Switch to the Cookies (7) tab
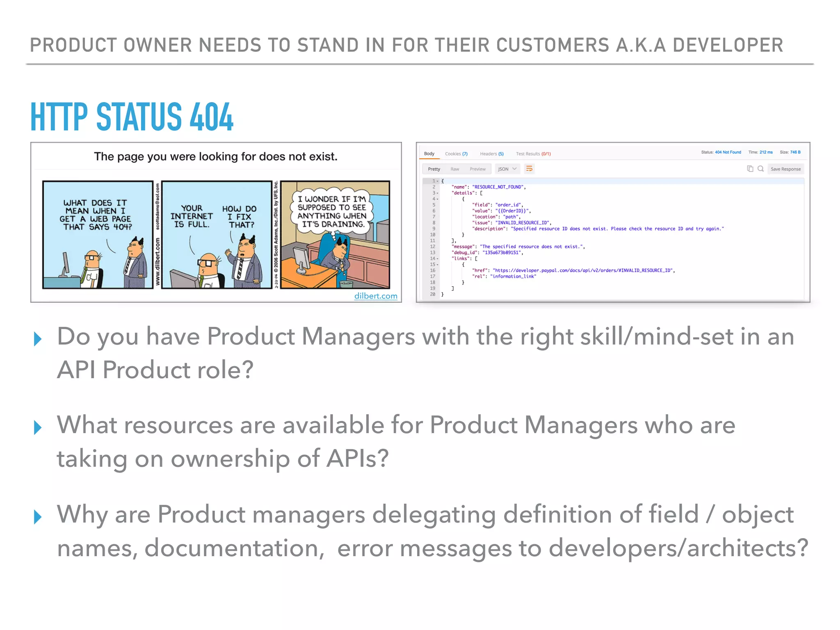 tap(456, 154)
